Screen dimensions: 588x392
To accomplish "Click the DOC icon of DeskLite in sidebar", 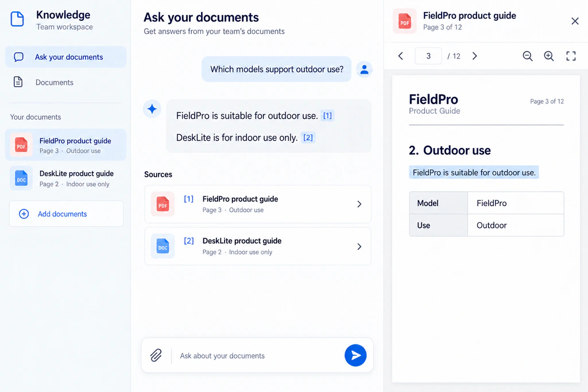I will 21,178.
